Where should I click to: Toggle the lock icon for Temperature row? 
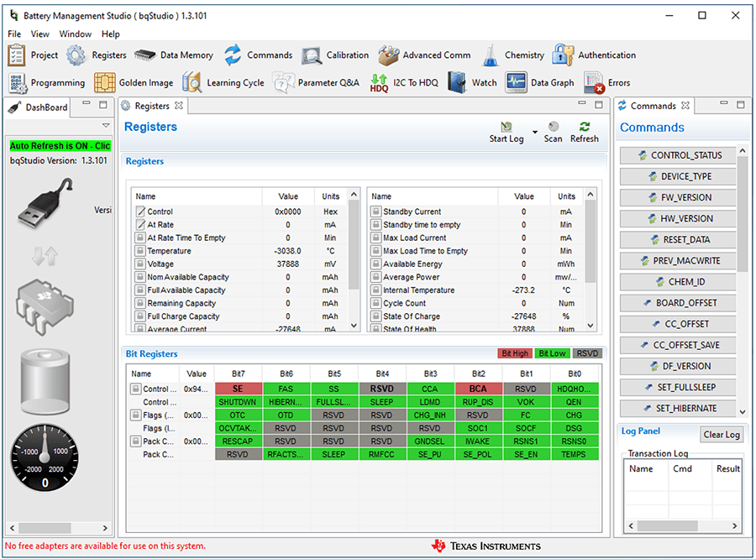(x=139, y=251)
